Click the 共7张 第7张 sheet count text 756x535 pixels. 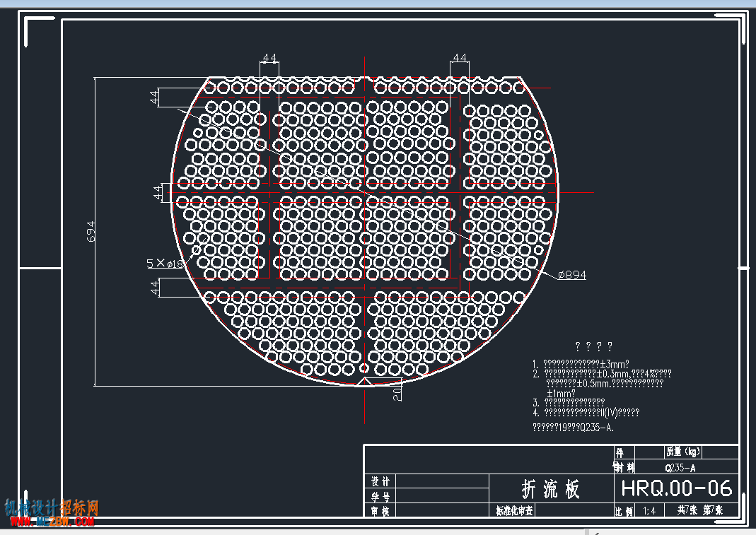pos(699,510)
